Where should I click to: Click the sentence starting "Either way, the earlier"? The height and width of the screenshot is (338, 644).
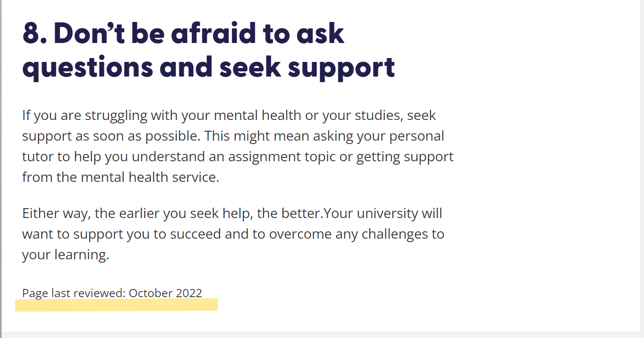[x=173, y=213]
